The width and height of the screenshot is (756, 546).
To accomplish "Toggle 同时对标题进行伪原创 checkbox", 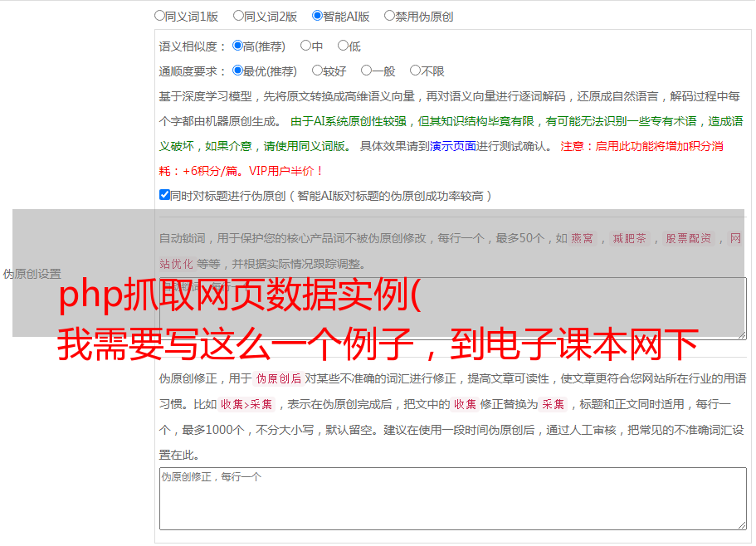I will coord(164,195).
